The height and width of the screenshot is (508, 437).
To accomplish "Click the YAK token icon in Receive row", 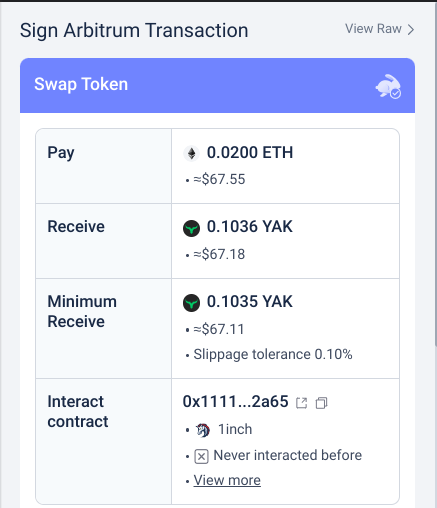I will point(191,228).
